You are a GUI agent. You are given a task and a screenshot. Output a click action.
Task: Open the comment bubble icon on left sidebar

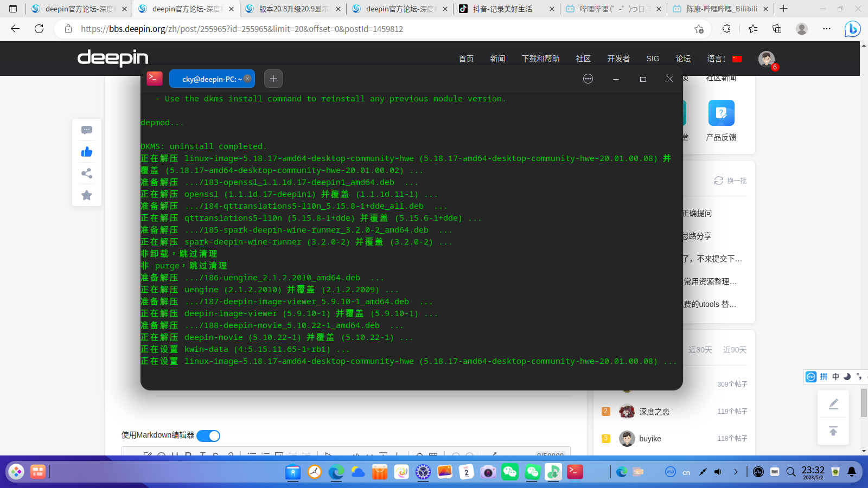point(86,130)
